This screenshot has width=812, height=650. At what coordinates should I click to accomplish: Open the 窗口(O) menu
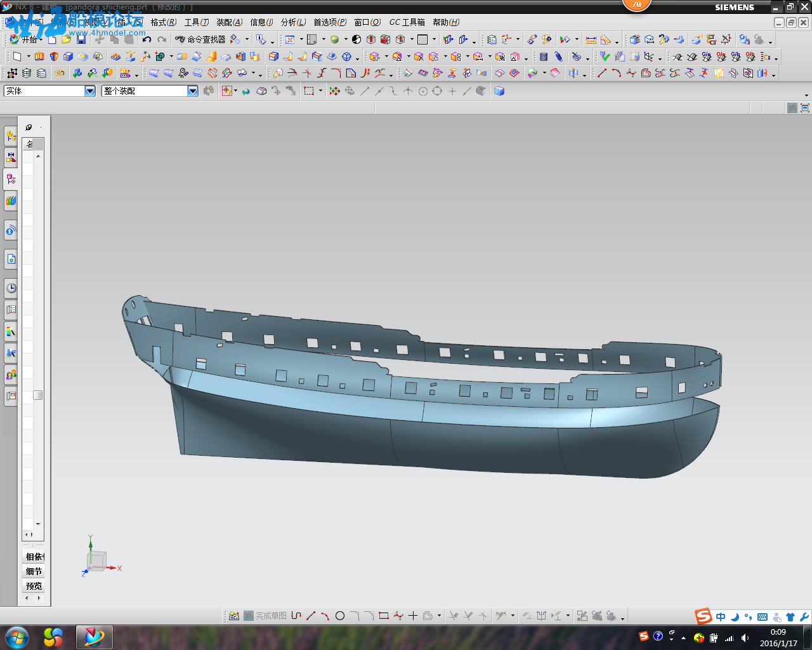[367, 22]
